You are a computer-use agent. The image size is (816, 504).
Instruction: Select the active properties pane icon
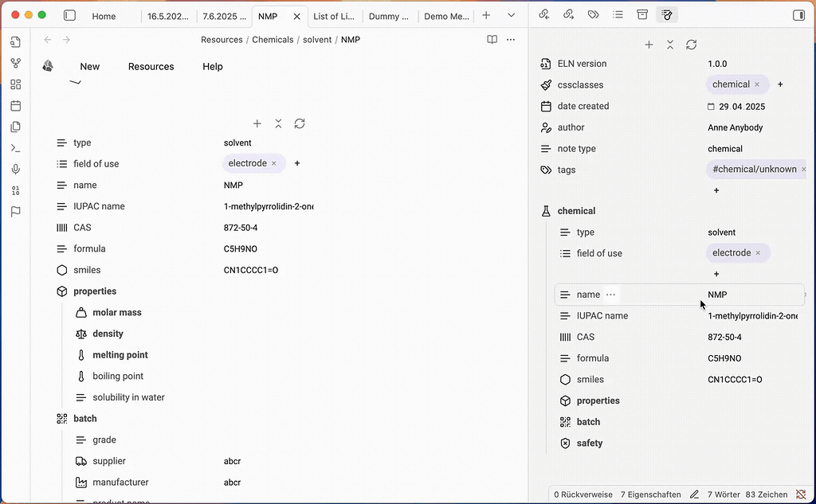click(x=667, y=15)
